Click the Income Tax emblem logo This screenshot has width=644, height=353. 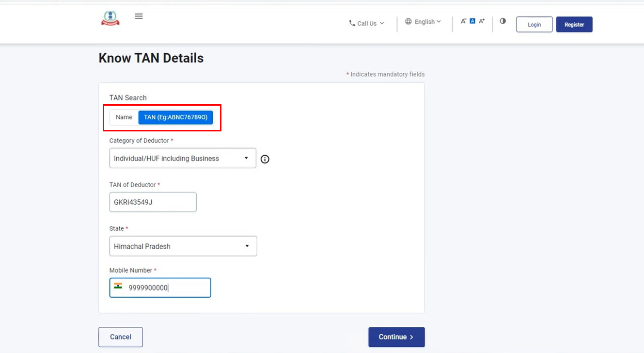click(110, 18)
